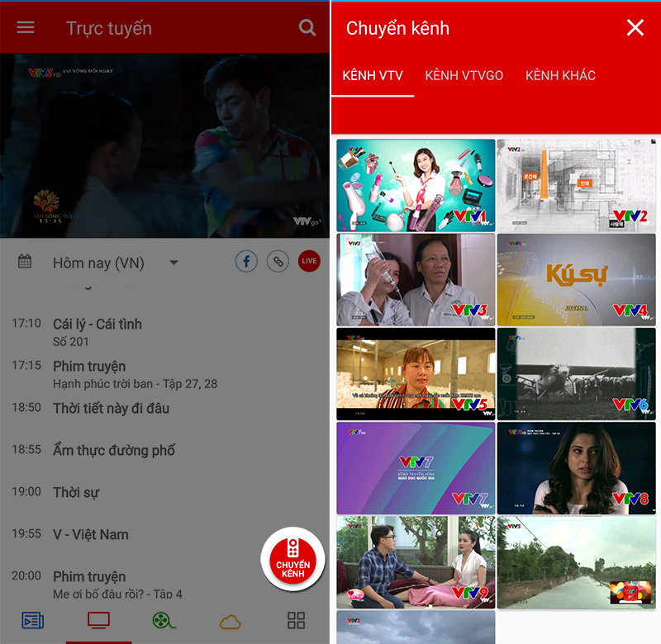Open the calendar date picker icon

(x=24, y=262)
